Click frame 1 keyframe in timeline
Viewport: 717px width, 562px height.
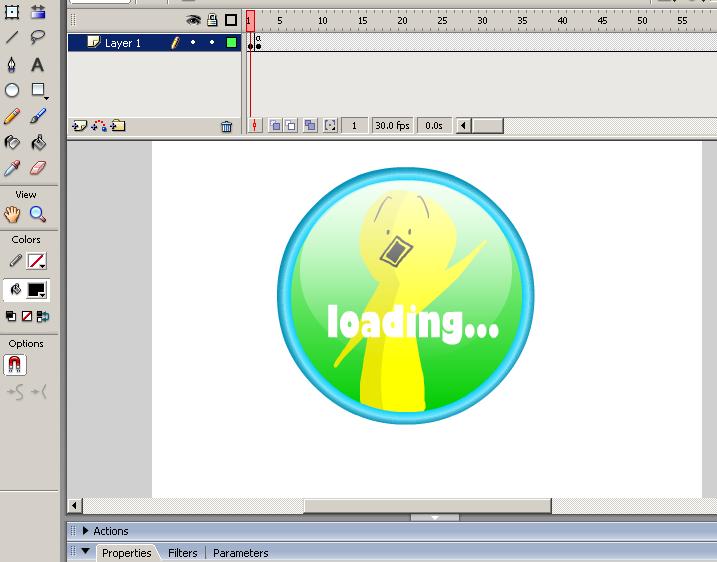250,43
